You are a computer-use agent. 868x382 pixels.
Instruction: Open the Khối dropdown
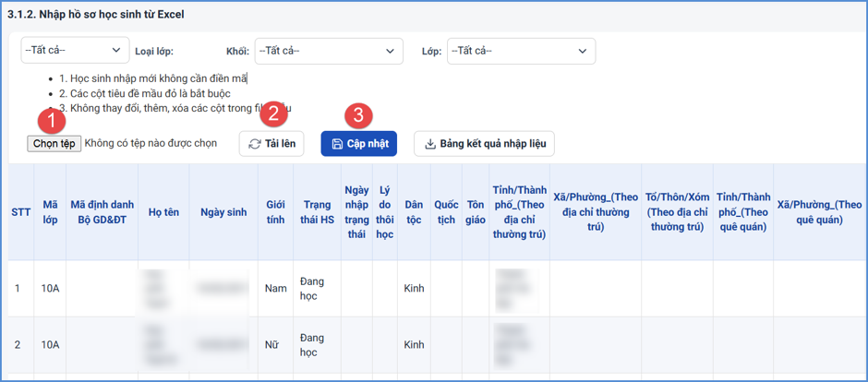(x=329, y=51)
